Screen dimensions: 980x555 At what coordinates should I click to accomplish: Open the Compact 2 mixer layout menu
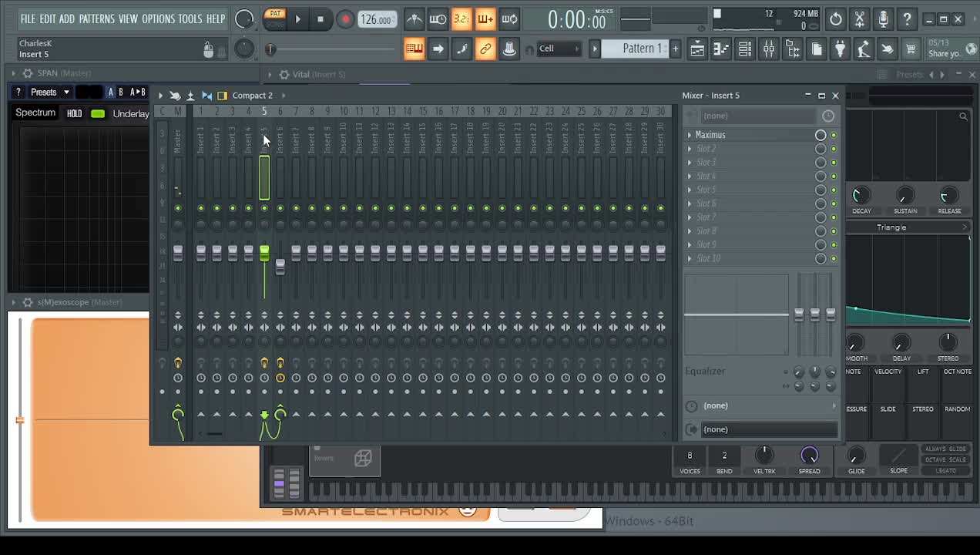(x=253, y=96)
